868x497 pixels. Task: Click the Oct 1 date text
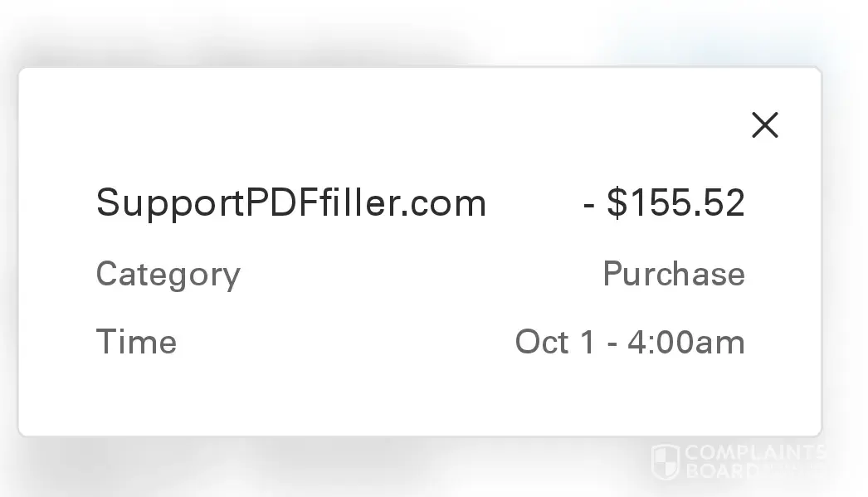[x=554, y=342]
